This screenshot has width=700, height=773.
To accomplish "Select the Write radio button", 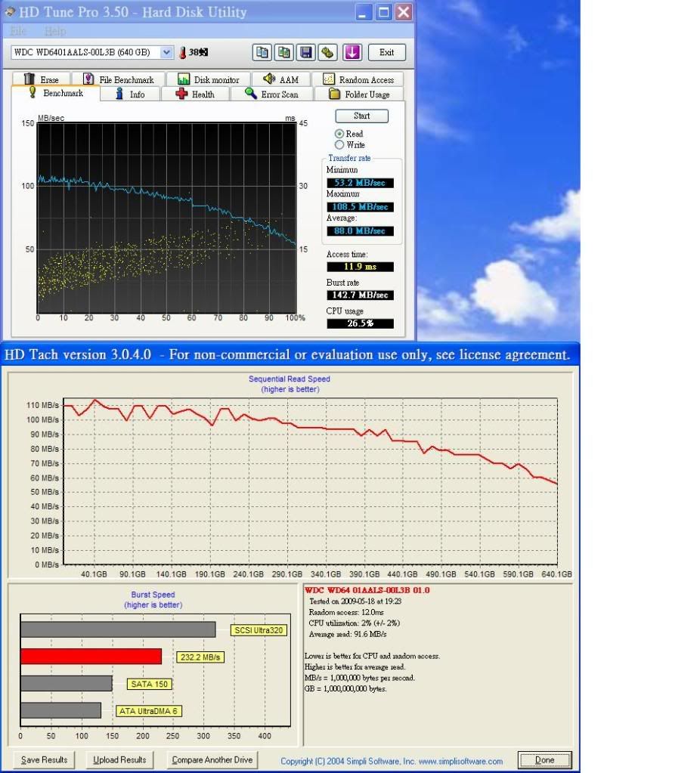I will [339, 145].
